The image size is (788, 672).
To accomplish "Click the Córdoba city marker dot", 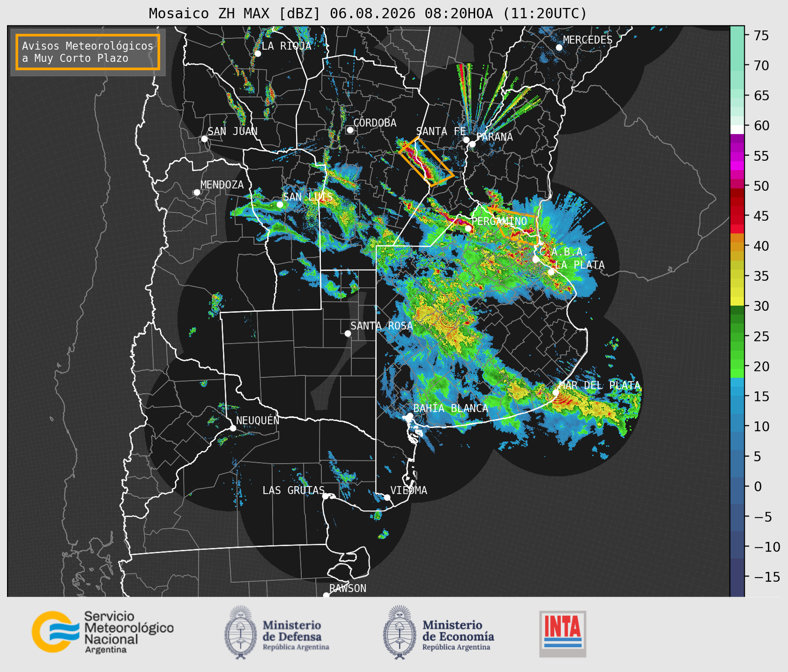I will click(x=350, y=130).
